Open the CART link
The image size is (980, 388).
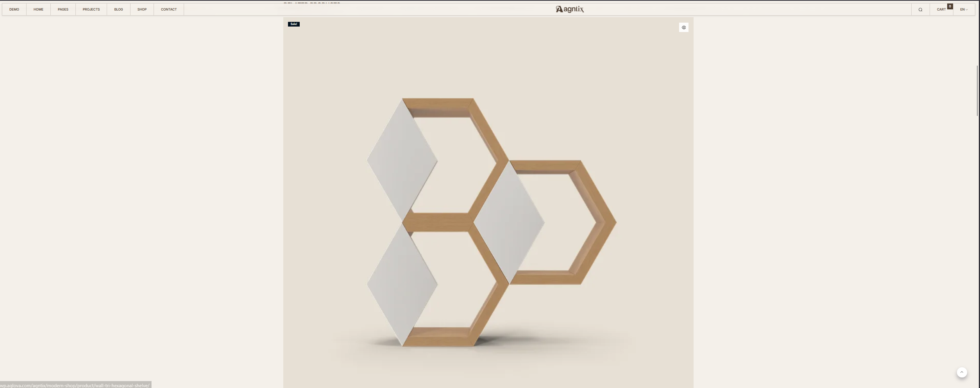(x=941, y=9)
